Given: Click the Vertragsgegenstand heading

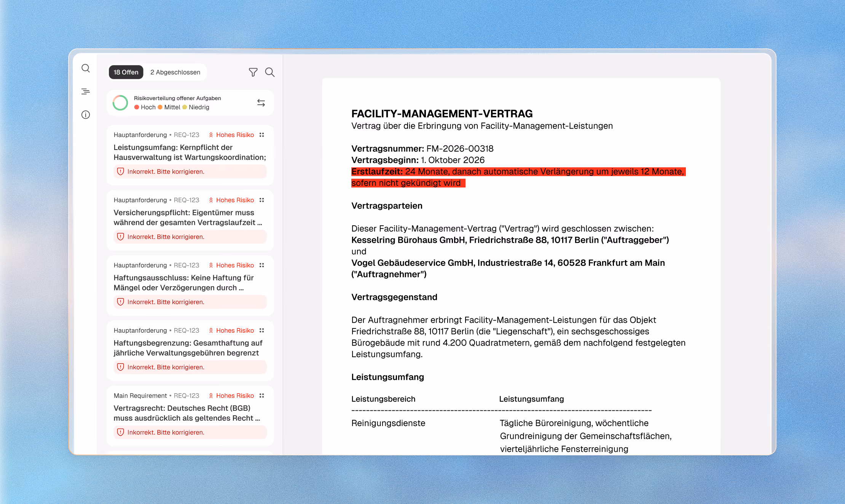Looking at the screenshot, I should pyautogui.click(x=394, y=297).
